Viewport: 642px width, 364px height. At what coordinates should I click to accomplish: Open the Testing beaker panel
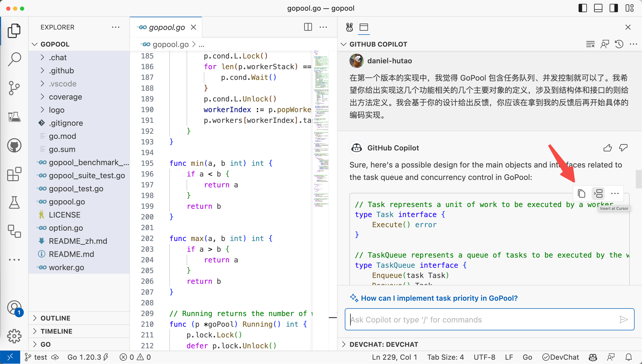pos(14,202)
